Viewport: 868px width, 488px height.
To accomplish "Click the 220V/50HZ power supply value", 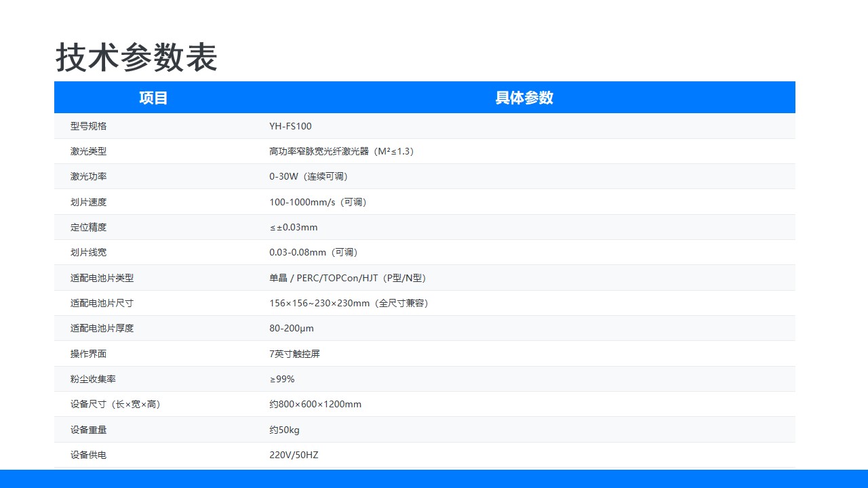I will pyautogui.click(x=294, y=455).
